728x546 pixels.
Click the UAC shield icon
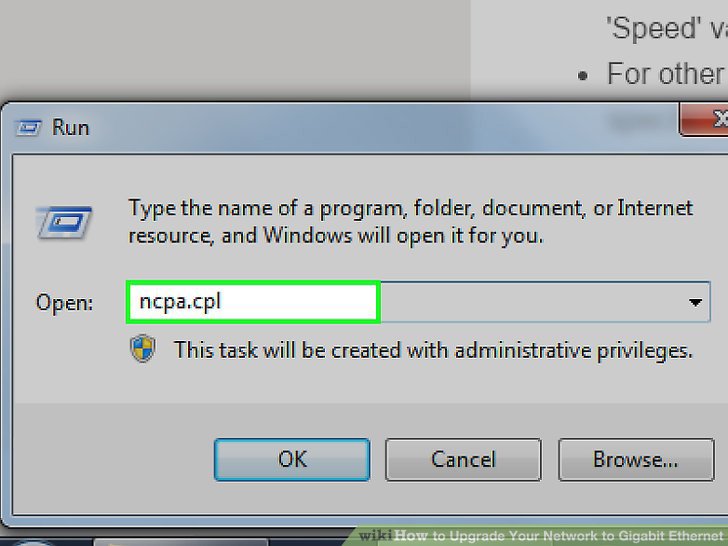(143, 349)
